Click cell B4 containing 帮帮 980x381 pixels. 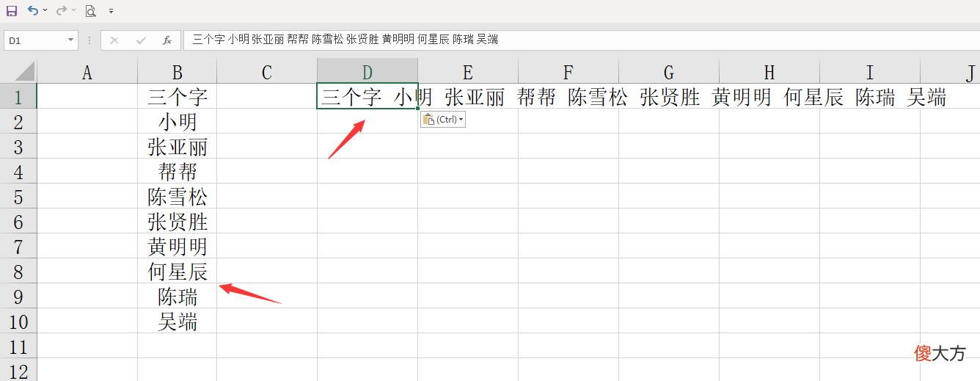tap(177, 171)
